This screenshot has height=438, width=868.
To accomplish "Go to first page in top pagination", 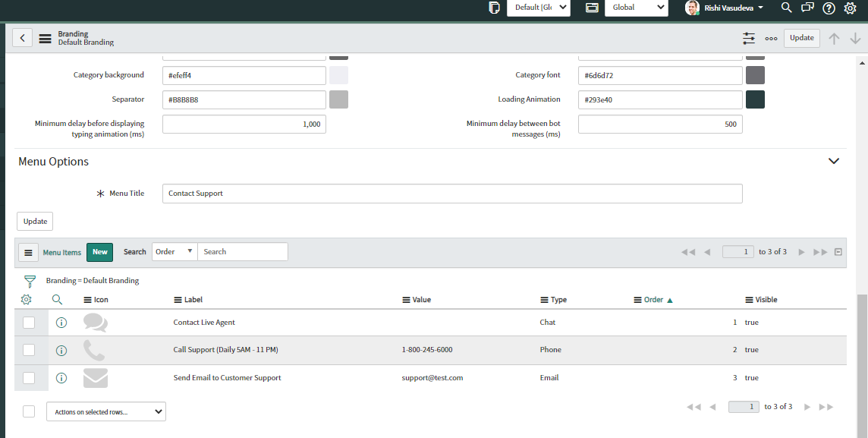I will click(x=688, y=252).
